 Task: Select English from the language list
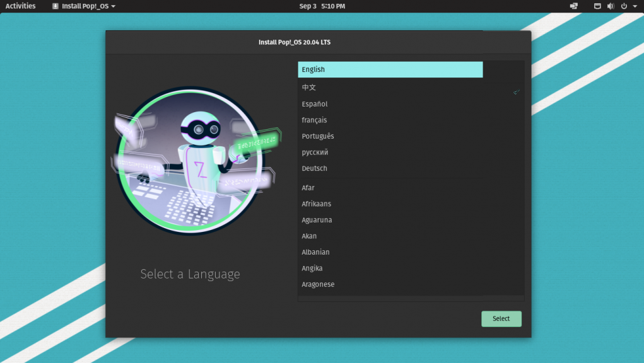[x=390, y=69]
